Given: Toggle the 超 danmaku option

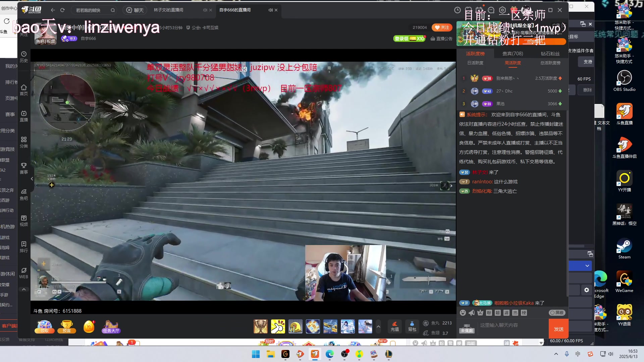Looking at the screenshot, I should tap(498, 313).
